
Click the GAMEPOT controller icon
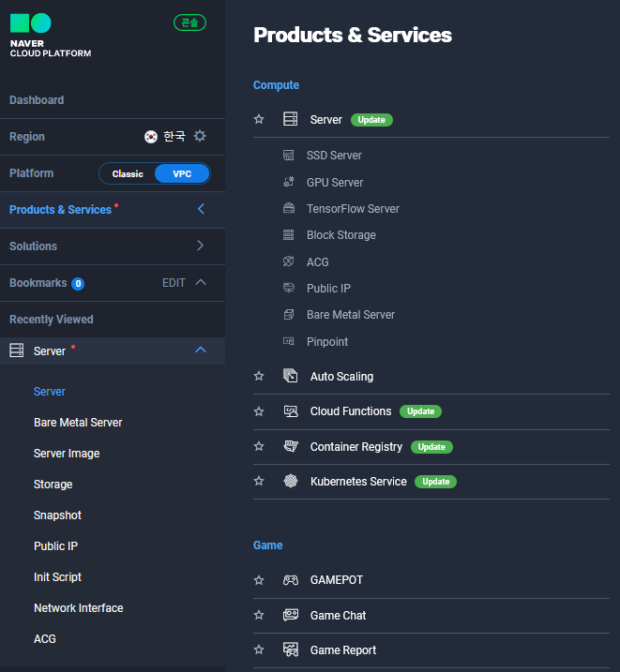pos(291,580)
